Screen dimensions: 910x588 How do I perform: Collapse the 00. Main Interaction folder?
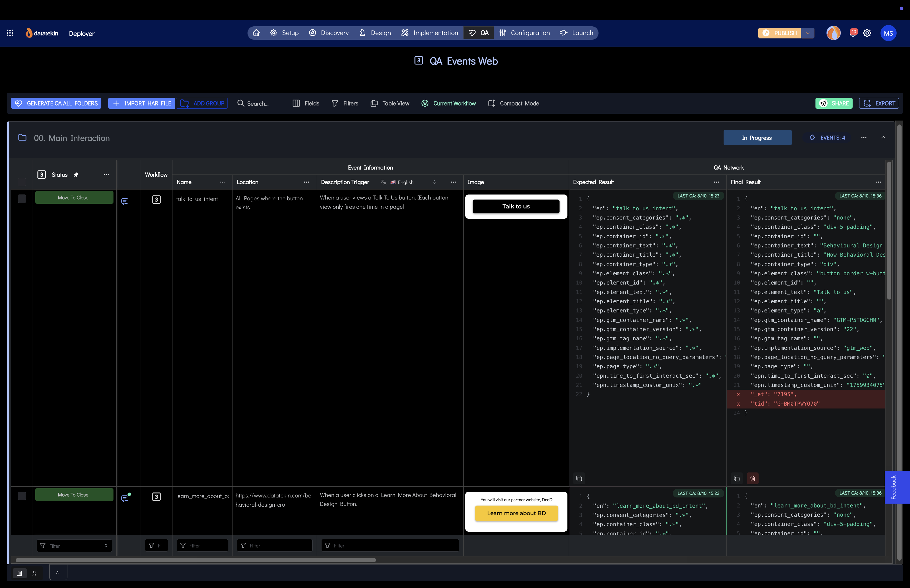pos(883,137)
